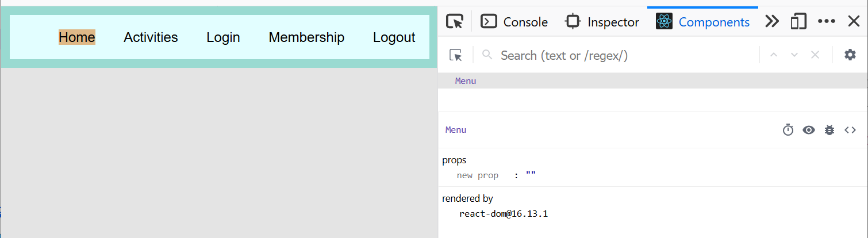Open React DevTools settings gear
868x238 pixels.
coord(850,55)
